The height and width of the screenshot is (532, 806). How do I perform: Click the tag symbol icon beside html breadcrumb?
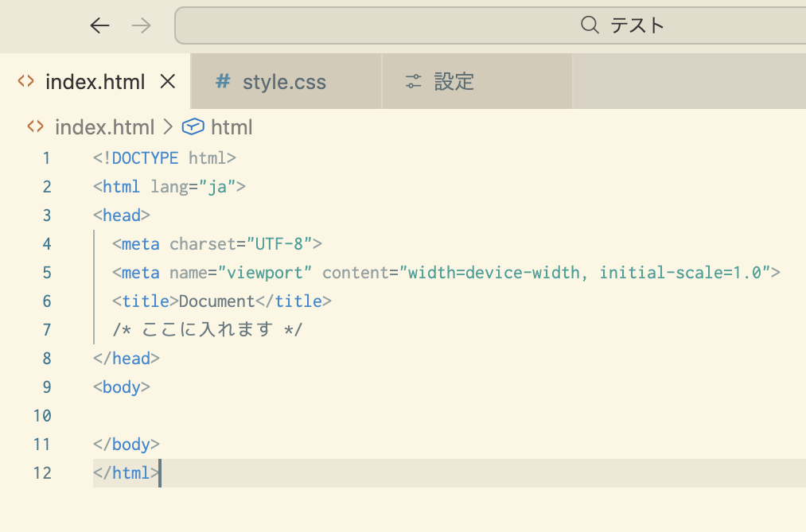click(193, 126)
